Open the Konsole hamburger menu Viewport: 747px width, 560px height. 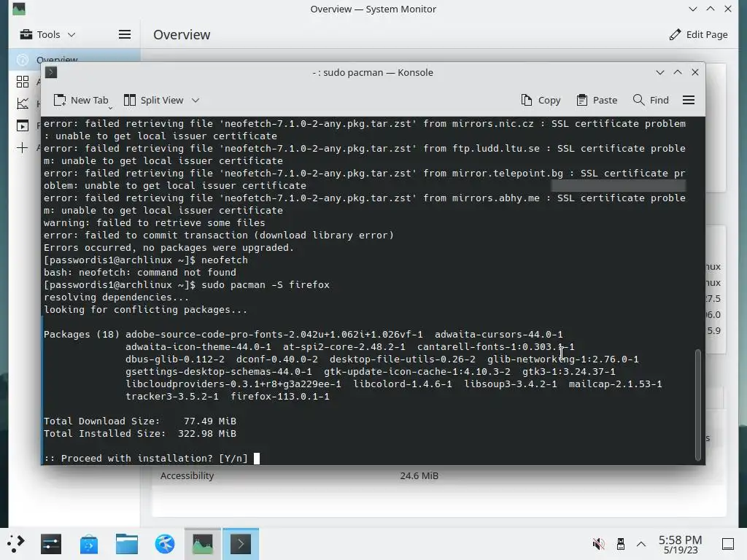tap(689, 100)
